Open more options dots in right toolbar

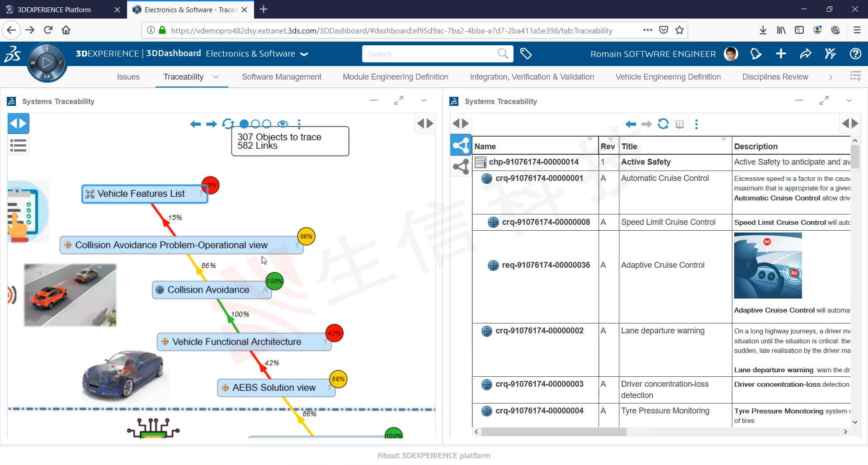[x=696, y=124]
